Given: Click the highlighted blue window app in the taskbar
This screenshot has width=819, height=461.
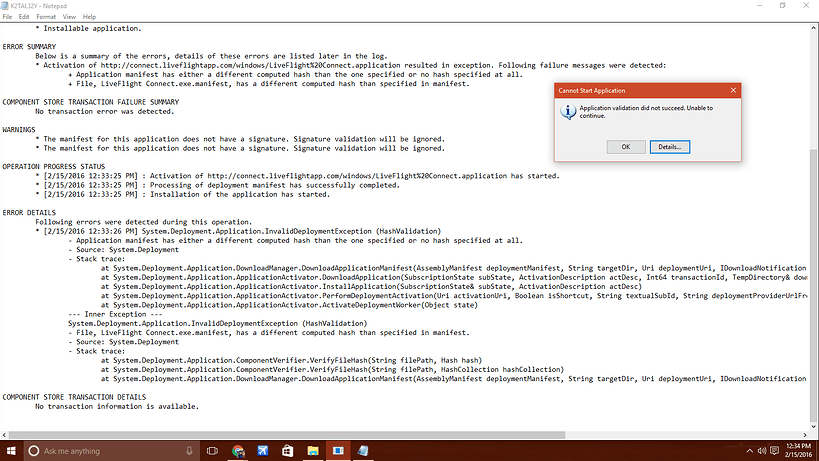Looking at the screenshot, I should [338, 451].
